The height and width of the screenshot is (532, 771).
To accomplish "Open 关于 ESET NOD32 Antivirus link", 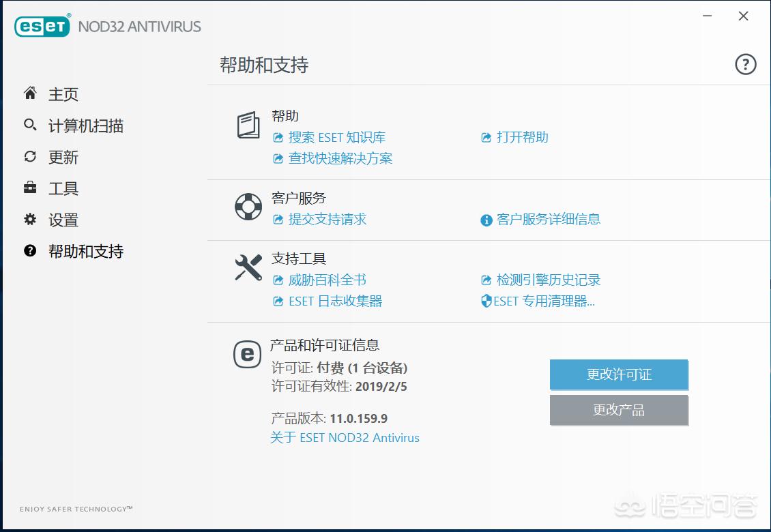I will coord(345,438).
